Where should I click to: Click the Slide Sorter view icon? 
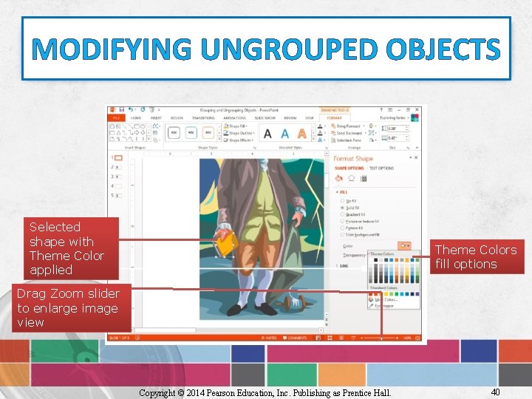click(330, 338)
